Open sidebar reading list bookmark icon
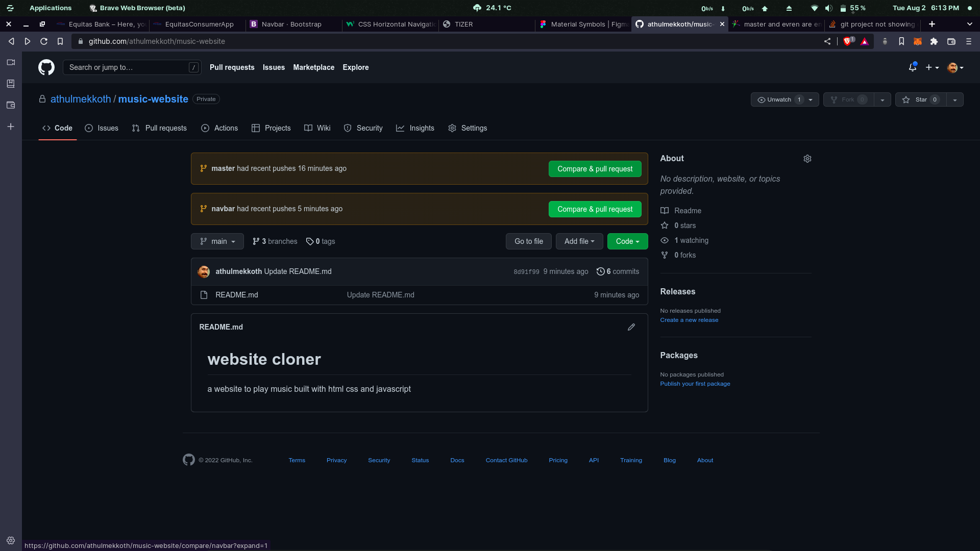This screenshot has height=551, width=980. point(11,84)
